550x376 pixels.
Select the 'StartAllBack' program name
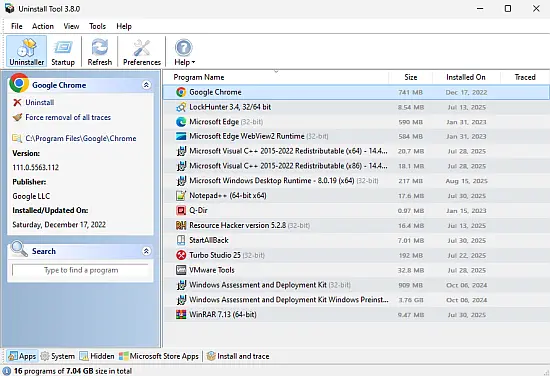[209, 240]
